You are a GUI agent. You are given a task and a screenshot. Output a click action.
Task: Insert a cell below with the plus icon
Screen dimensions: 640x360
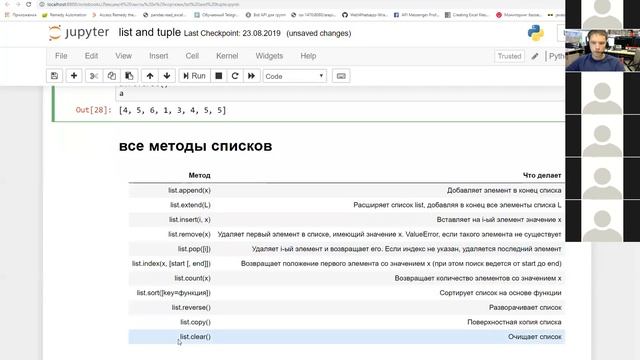[x=74, y=76]
